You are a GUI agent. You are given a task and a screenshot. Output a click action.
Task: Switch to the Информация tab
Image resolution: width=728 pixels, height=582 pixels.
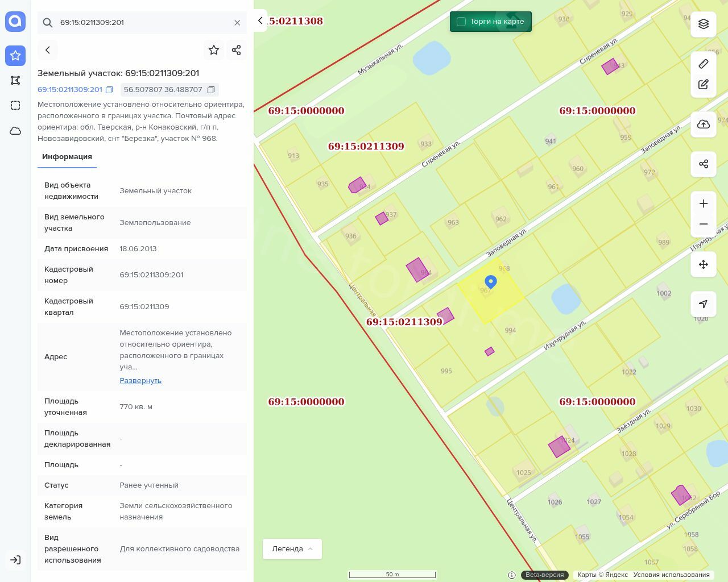[67, 157]
